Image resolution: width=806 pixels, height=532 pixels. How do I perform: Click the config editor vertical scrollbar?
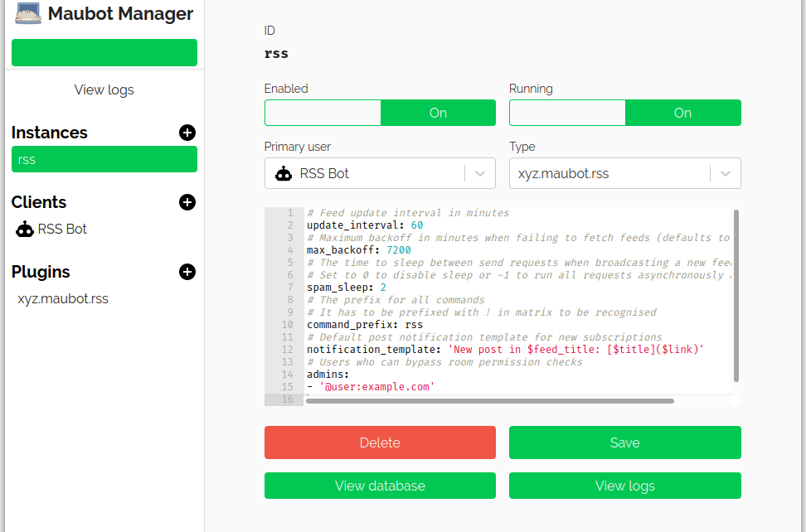[x=736, y=296]
